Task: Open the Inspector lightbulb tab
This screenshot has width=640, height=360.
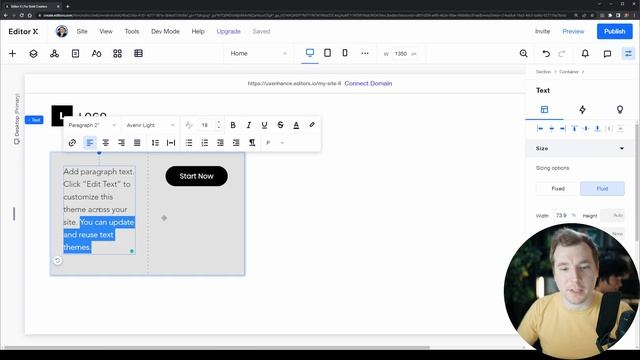Action: (x=620, y=109)
